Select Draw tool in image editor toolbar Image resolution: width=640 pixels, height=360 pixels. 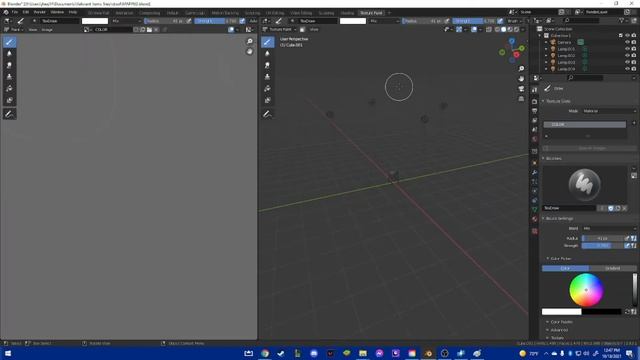[9, 42]
